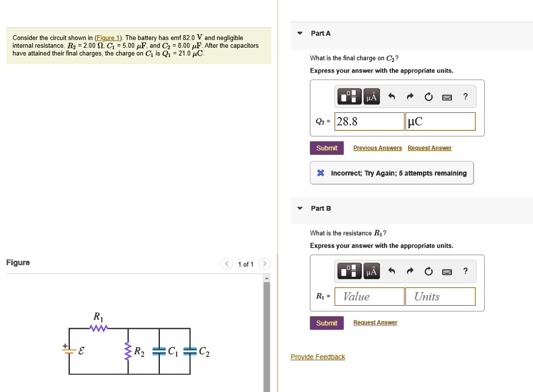Open the previous figure arrow
Viewport: 533px width, 392px height.
pos(226,264)
